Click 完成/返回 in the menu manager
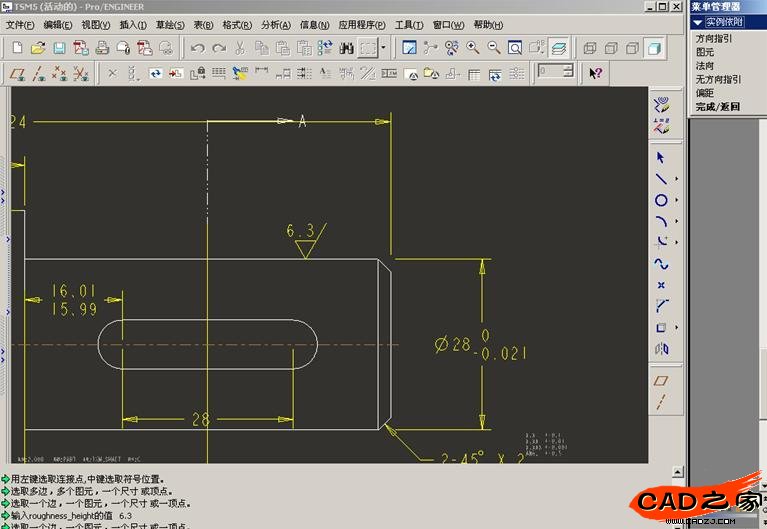Screen dimensions: 767x529 [x=717, y=106]
